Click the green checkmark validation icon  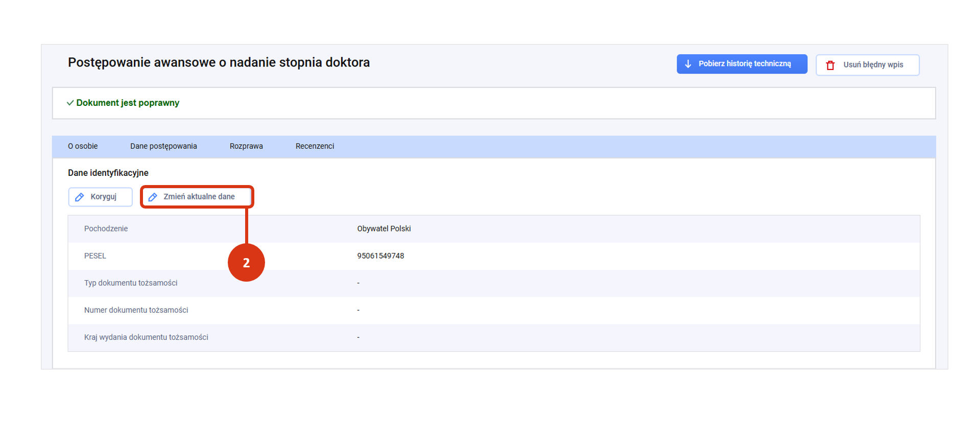(70, 103)
